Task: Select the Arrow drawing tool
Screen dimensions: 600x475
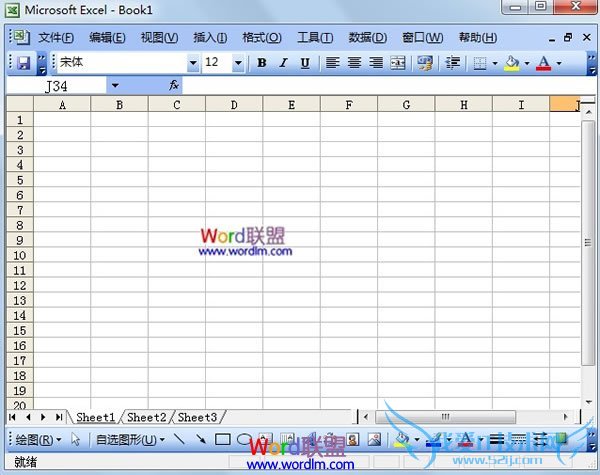Action: [201, 439]
